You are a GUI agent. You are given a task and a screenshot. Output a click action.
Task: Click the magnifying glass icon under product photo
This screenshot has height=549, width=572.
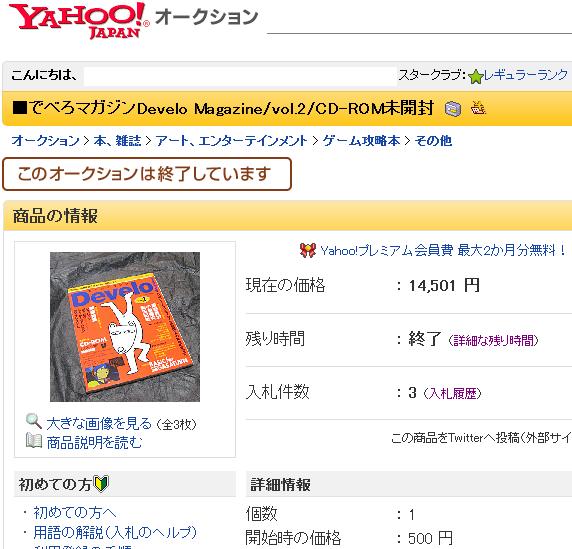point(34,421)
